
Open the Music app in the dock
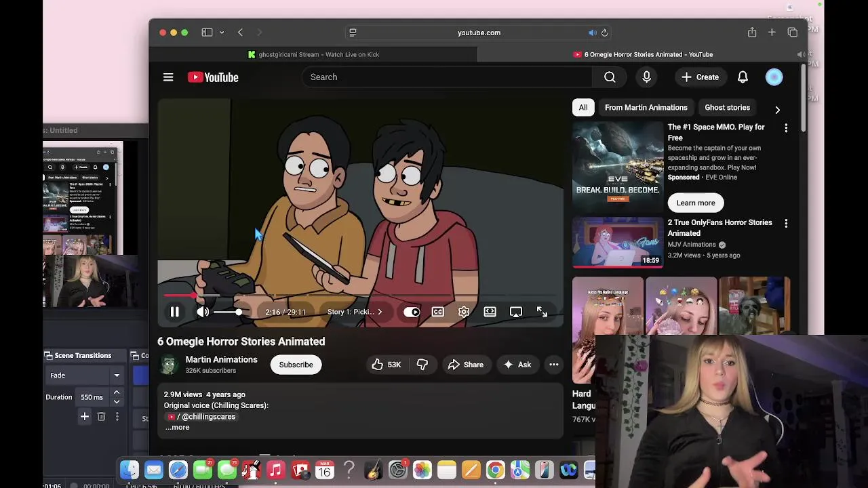(x=275, y=470)
